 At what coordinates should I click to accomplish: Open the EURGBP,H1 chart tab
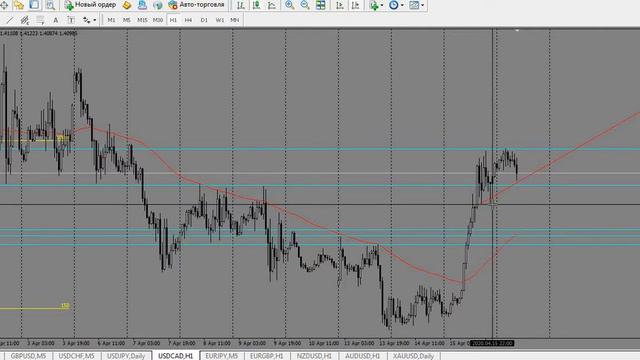[x=267, y=356]
